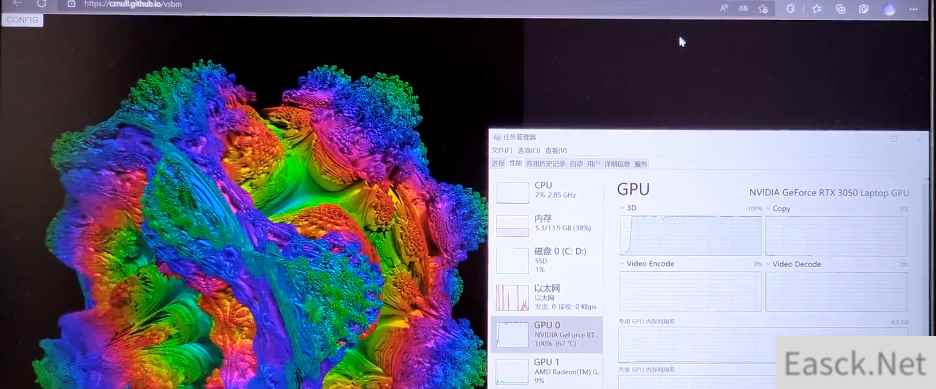
Task: Click the site info lock icon
Action: tap(71, 4)
